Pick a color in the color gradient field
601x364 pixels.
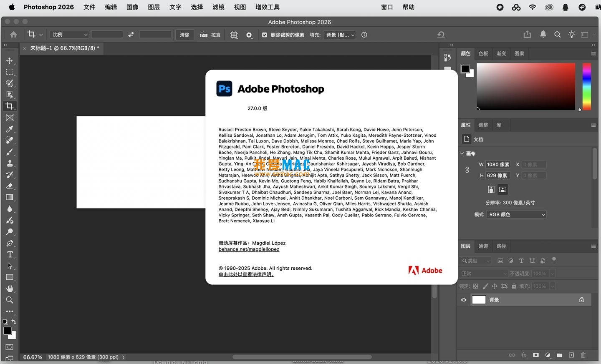click(x=526, y=86)
